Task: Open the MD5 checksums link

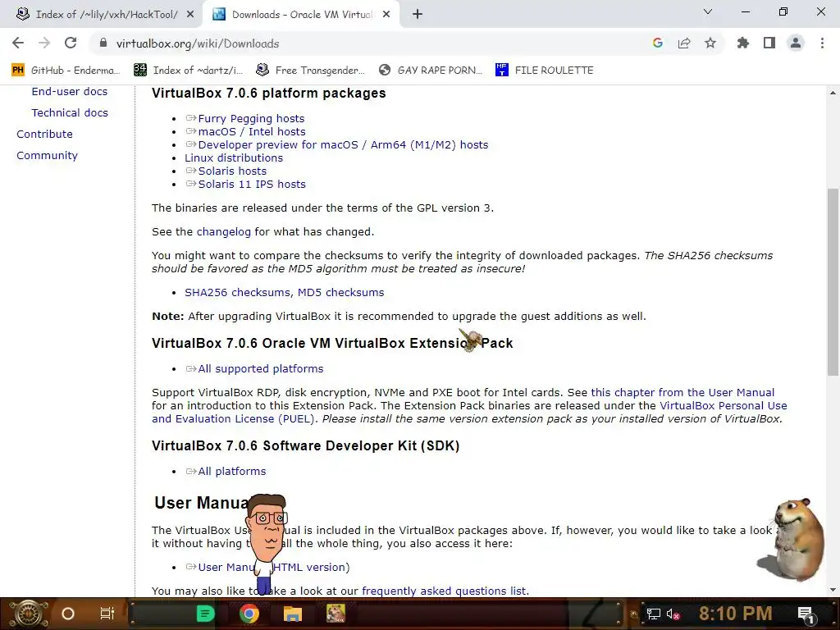Action: (340, 293)
